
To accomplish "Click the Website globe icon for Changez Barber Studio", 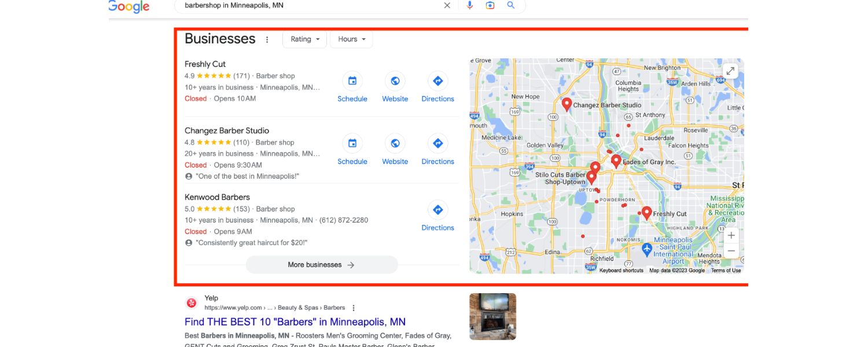I will 395,143.
